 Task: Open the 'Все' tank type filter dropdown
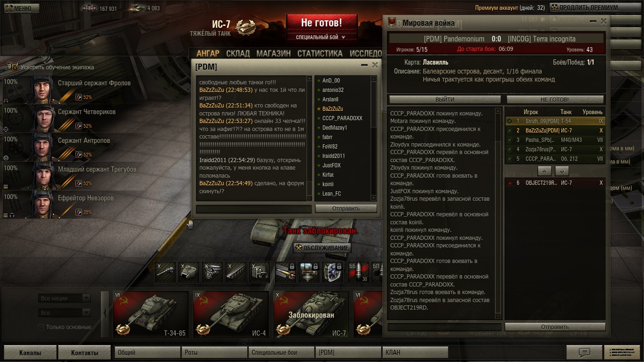coord(65,313)
